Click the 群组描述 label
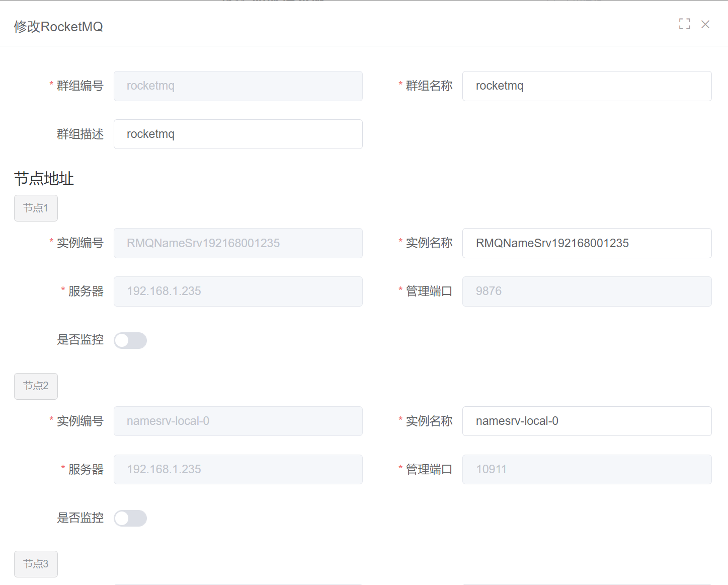The image size is (728, 585). point(80,134)
